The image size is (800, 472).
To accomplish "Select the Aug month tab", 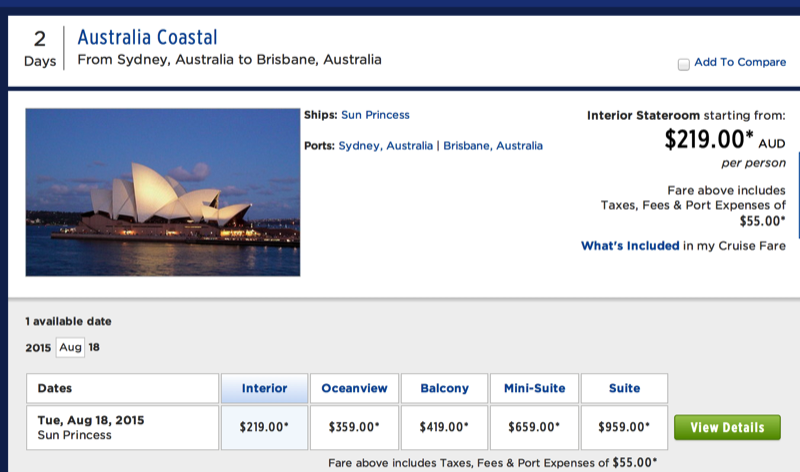I will pyautogui.click(x=69, y=348).
